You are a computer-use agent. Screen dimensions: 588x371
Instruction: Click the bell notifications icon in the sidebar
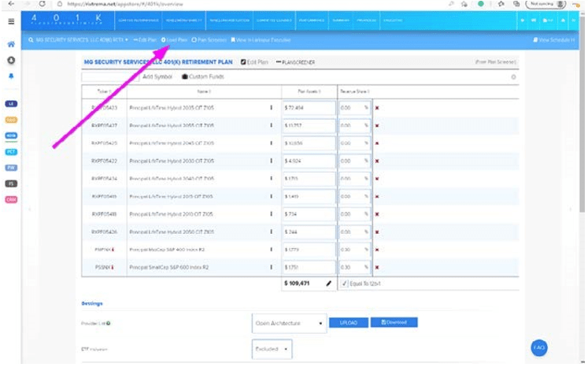coord(11,76)
